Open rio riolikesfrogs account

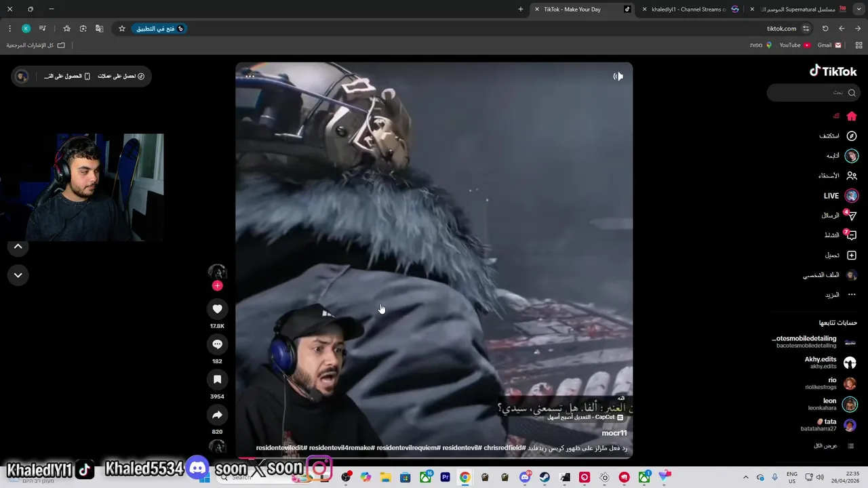tap(831, 384)
